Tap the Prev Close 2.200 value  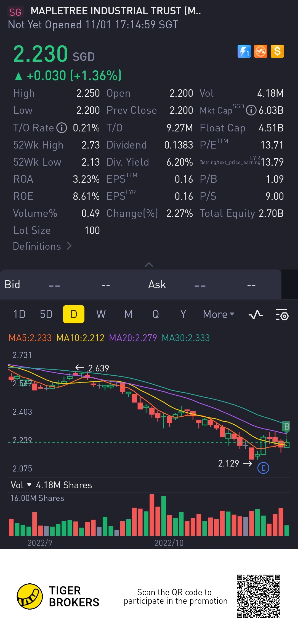[181, 111]
